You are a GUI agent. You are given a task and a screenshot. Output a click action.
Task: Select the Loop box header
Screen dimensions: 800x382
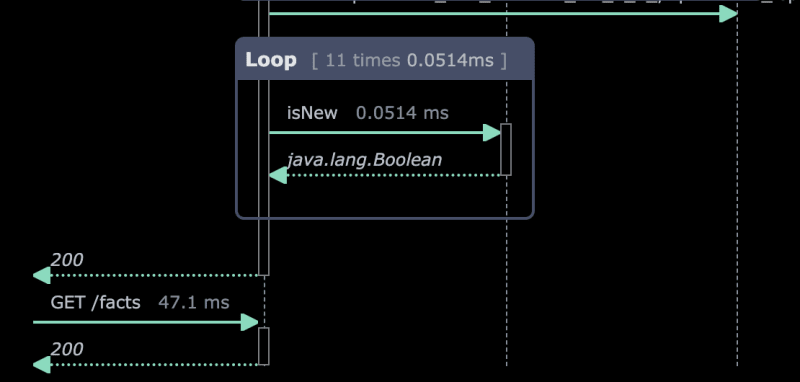coord(385,59)
